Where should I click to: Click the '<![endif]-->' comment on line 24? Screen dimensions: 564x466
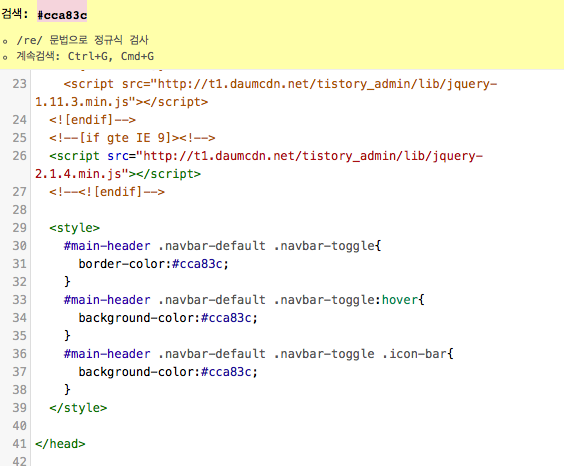pyautogui.click(x=92, y=120)
